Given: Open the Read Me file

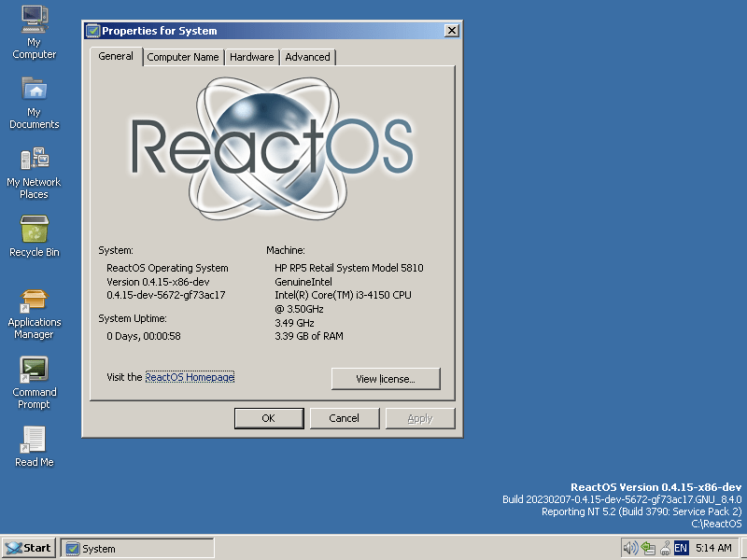Looking at the screenshot, I should (34, 439).
